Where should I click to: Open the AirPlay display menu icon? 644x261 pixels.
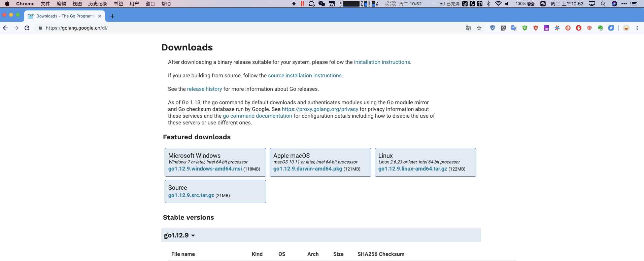(x=592, y=4)
